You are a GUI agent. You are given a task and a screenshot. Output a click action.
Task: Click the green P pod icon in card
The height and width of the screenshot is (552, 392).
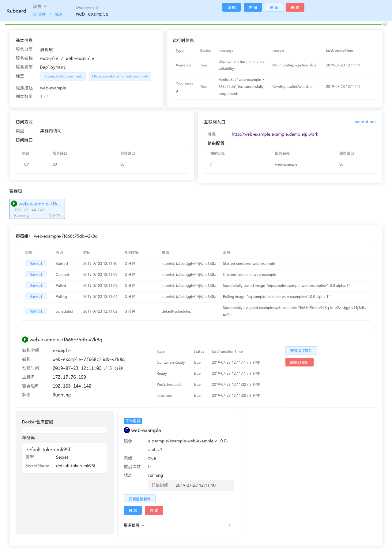(x=14, y=204)
